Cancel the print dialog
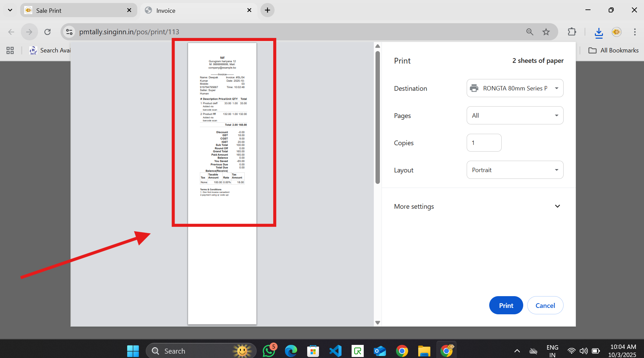The height and width of the screenshot is (358, 644). [x=545, y=305]
